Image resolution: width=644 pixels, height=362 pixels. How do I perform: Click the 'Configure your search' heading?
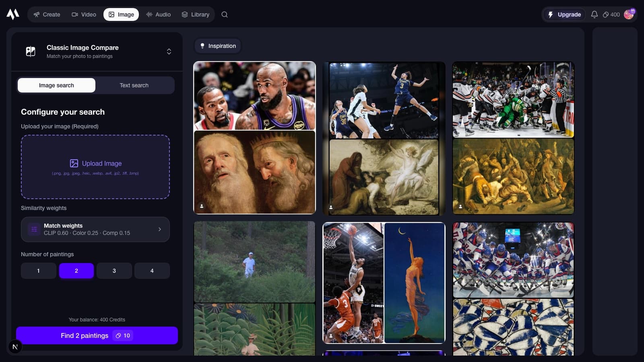coord(63,112)
